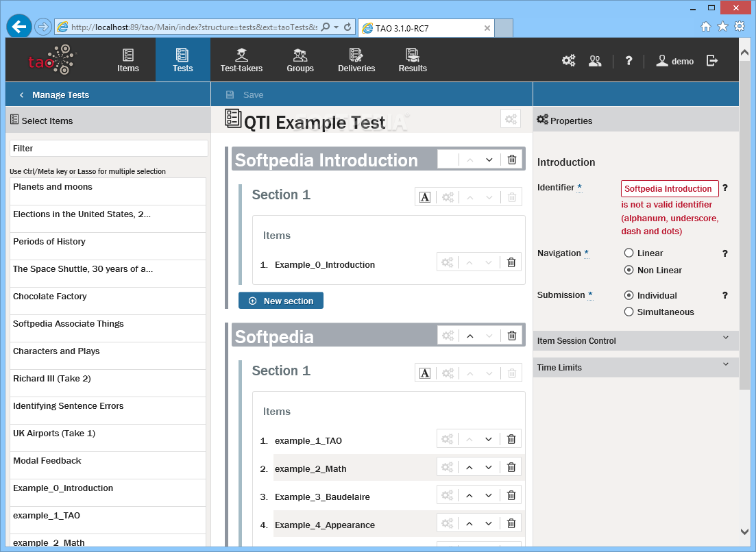Click the TAO logo
Image resolution: width=756 pixels, height=552 pixels.
click(x=51, y=60)
